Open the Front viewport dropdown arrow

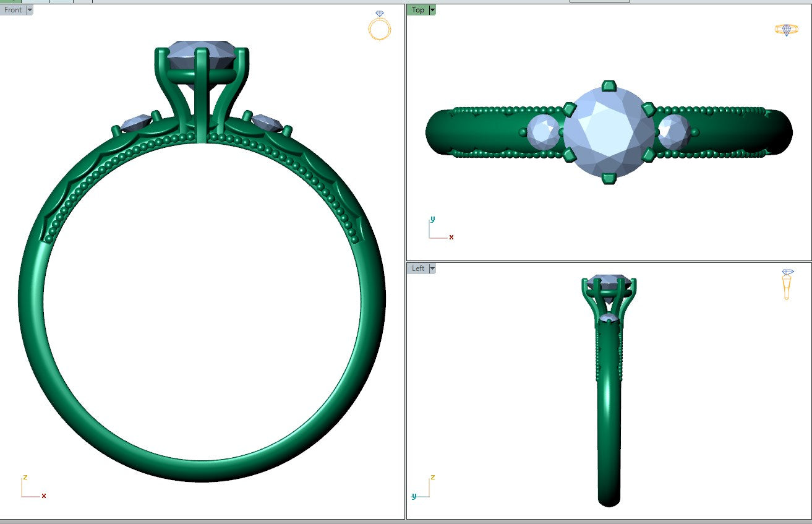point(30,10)
